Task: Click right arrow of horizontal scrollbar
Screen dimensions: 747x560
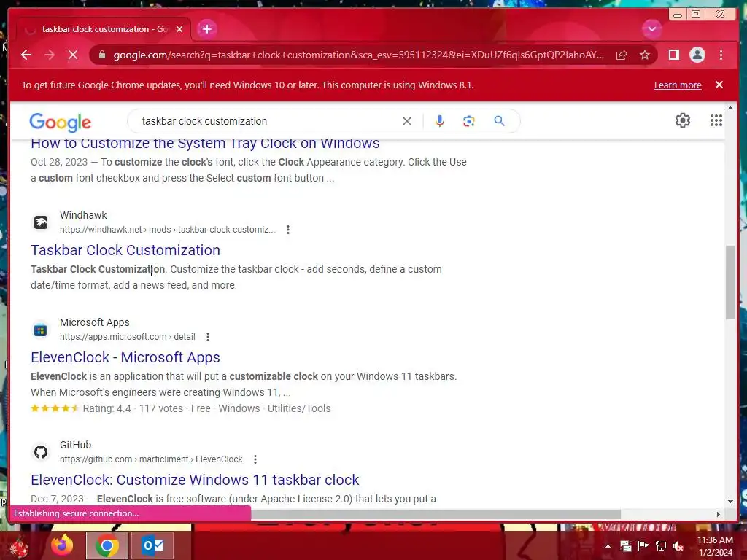Action: coord(719,514)
